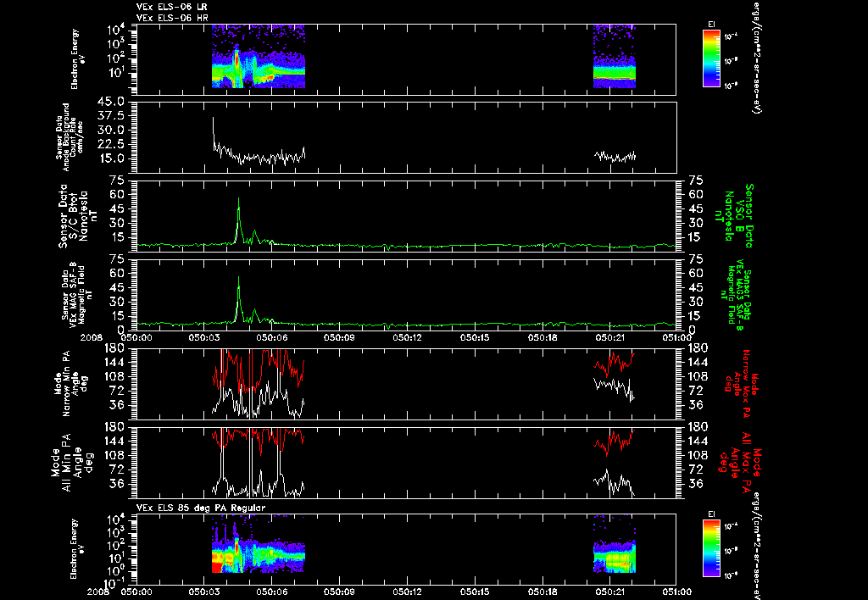This screenshot has height=600, width=868.
Task: Click the 'VEx ELS-06 HR' title text
Action: click(172, 17)
